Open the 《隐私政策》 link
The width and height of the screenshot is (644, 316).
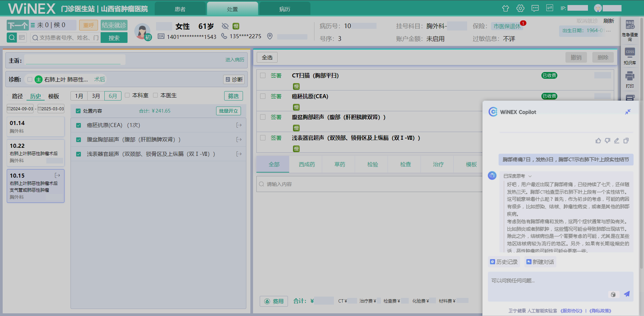(x=600, y=311)
